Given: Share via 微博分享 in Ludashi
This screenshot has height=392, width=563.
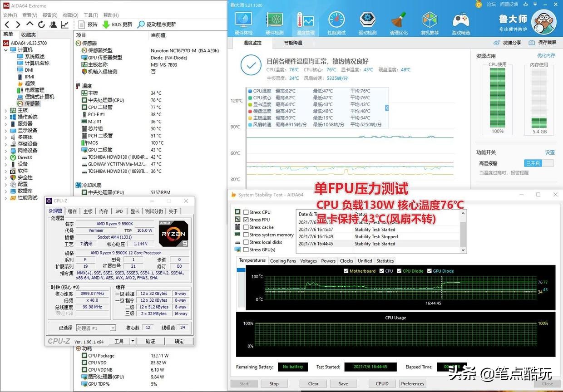Looking at the screenshot, I should click(x=508, y=43).
